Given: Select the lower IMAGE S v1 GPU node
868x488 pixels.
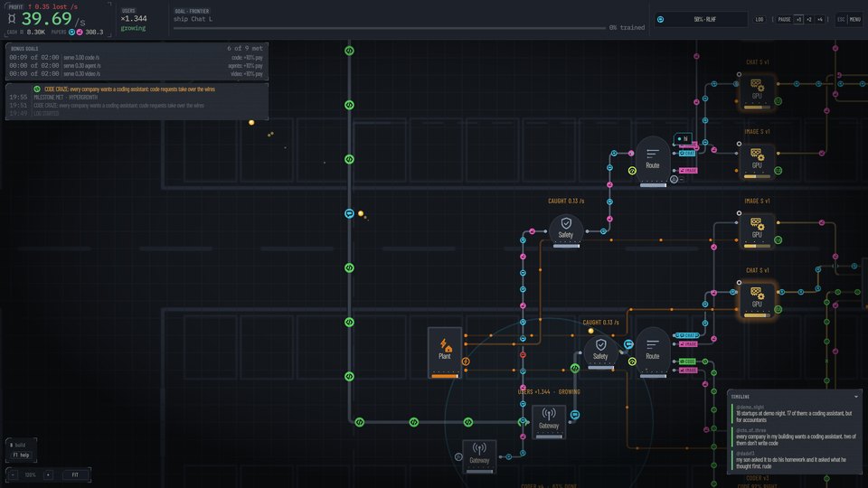Looking at the screenshot, I should [x=757, y=230].
